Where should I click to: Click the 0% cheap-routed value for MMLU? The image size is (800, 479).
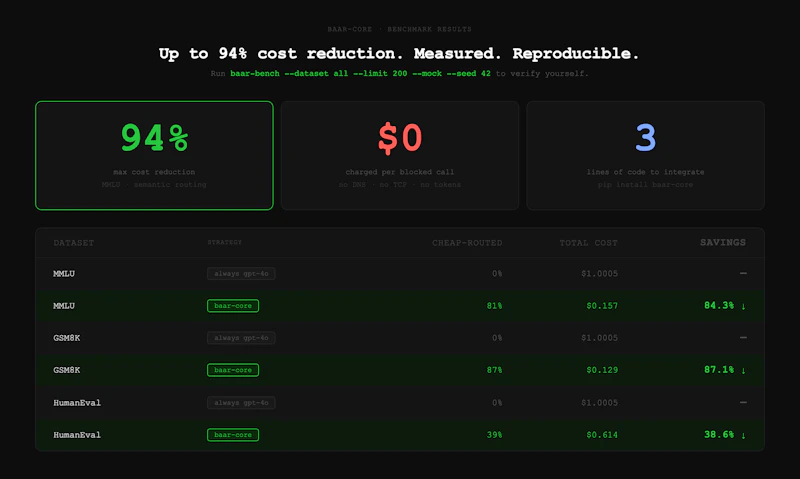coord(497,274)
